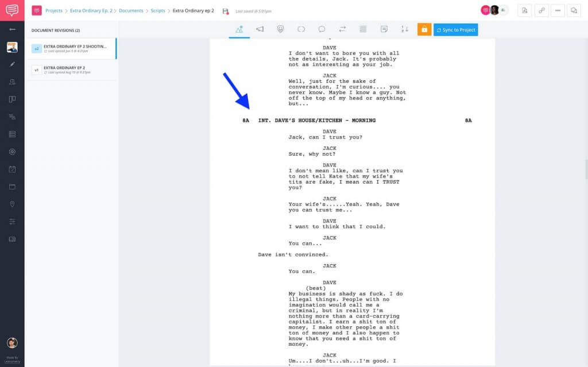Click the transition element icon
Image resolution: width=588 pixels, height=367 pixels.
tap(342, 29)
